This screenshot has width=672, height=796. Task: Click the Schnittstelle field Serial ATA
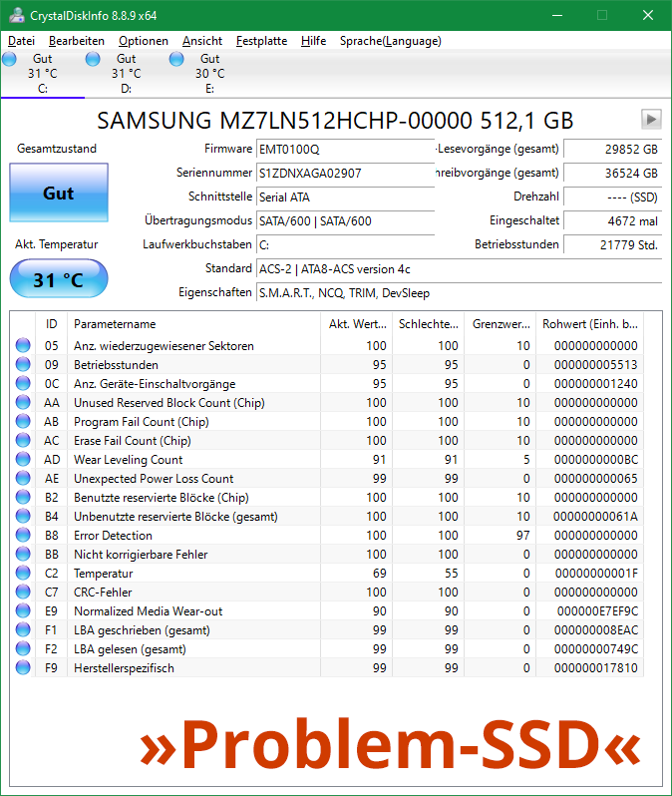(346, 197)
